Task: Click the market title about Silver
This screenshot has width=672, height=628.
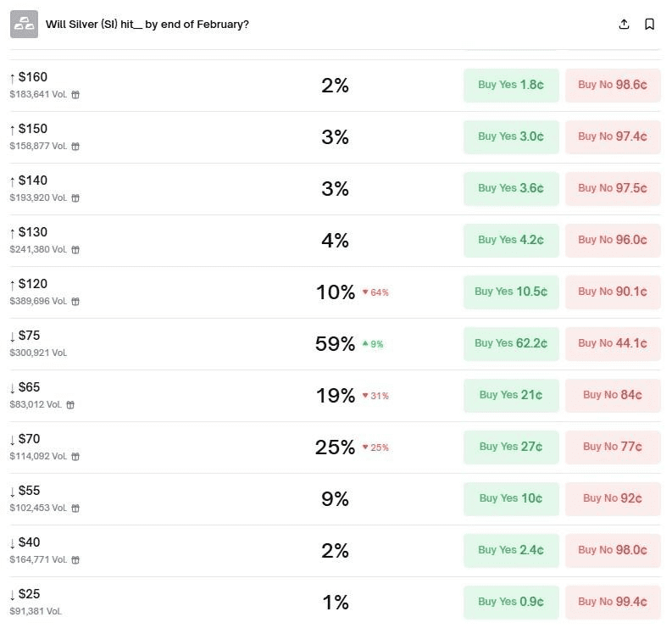Action: click(147, 25)
